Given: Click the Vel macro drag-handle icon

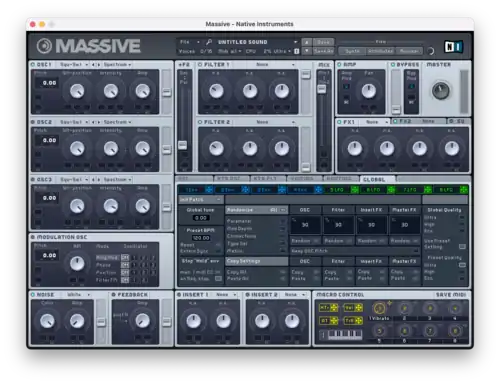Looking at the screenshot, I should coord(359,308).
